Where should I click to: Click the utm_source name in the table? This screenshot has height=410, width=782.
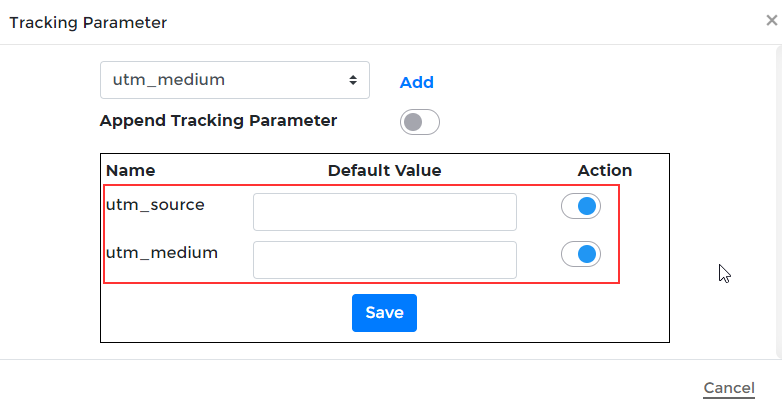[155, 205]
